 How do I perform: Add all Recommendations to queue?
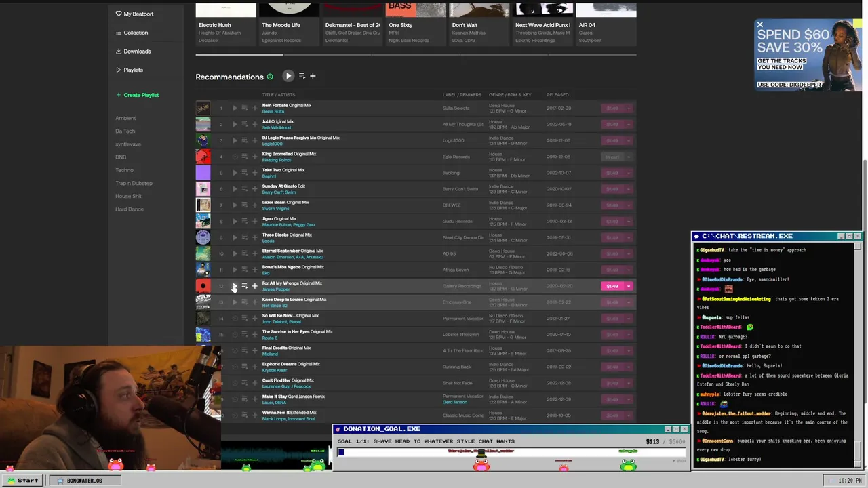pos(302,76)
